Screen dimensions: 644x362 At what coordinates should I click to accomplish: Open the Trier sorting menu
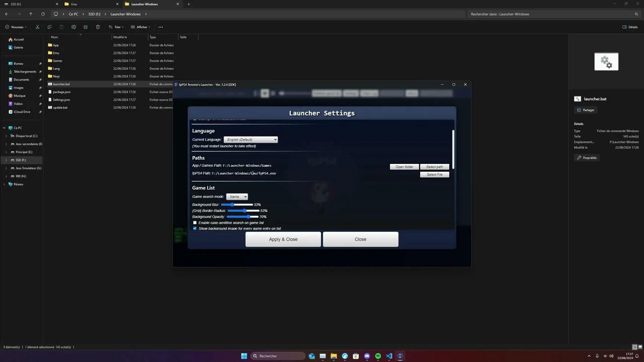(117, 27)
